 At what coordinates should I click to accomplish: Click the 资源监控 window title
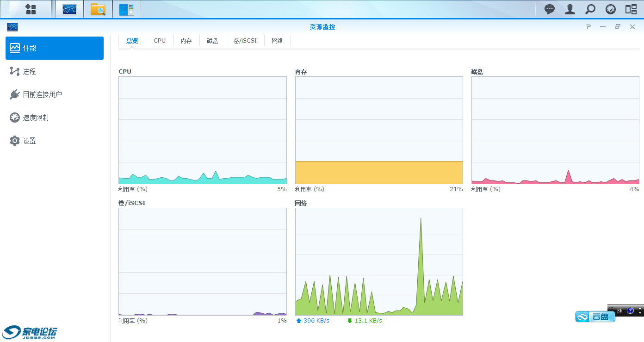coord(322,27)
